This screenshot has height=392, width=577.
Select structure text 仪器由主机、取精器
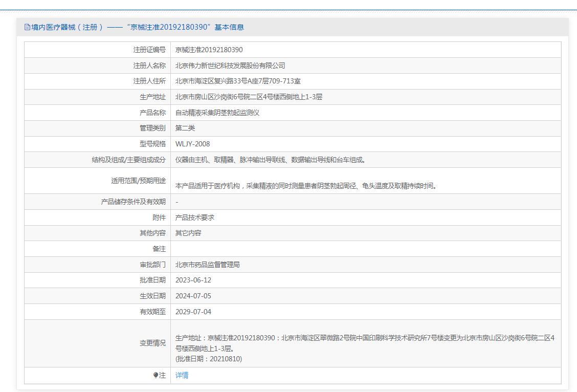click(205, 160)
